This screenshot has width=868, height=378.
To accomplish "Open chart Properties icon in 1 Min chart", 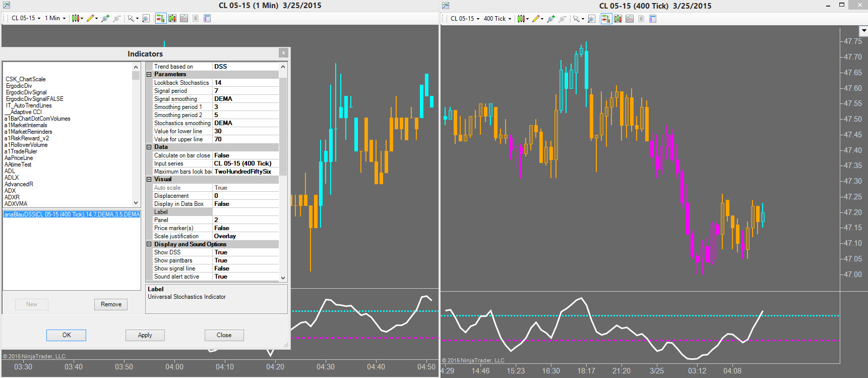I will tap(207, 18).
